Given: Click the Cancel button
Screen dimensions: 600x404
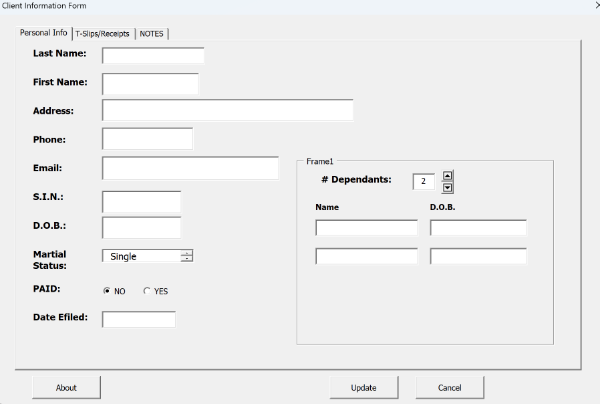Looking at the screenshot, I should coord(450,388).
